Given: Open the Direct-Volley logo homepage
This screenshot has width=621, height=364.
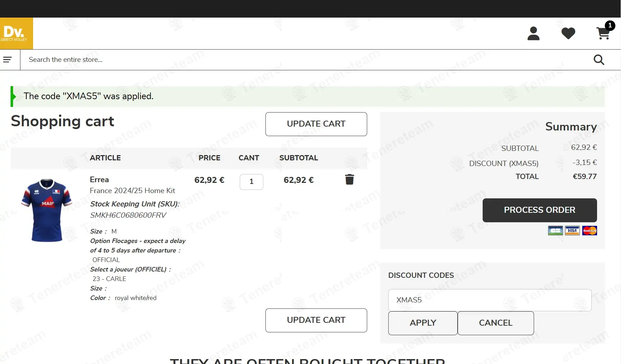Looking at the screenshot, I should pyautogui.click(x=17, y=33).
